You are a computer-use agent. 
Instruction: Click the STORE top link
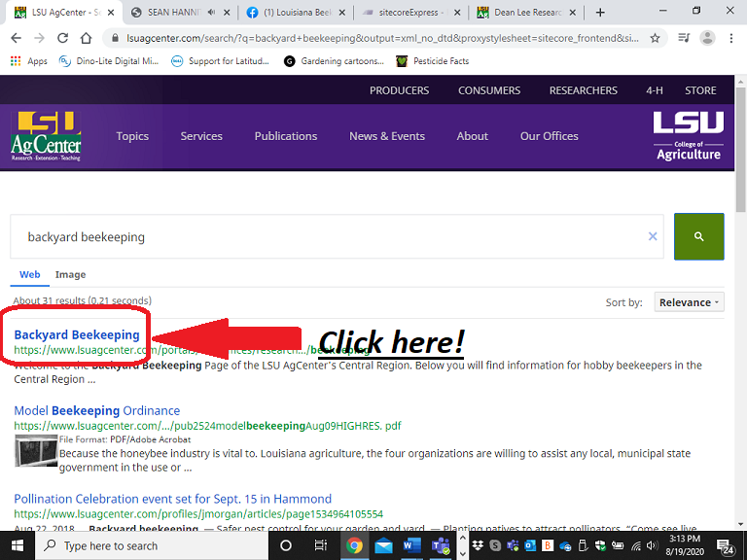[700, 90]
